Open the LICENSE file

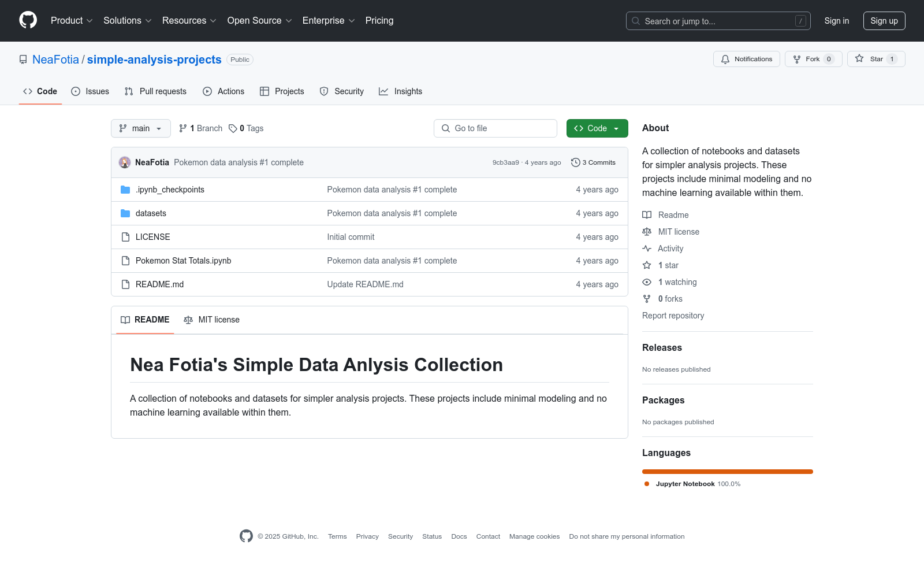(153, 237)
